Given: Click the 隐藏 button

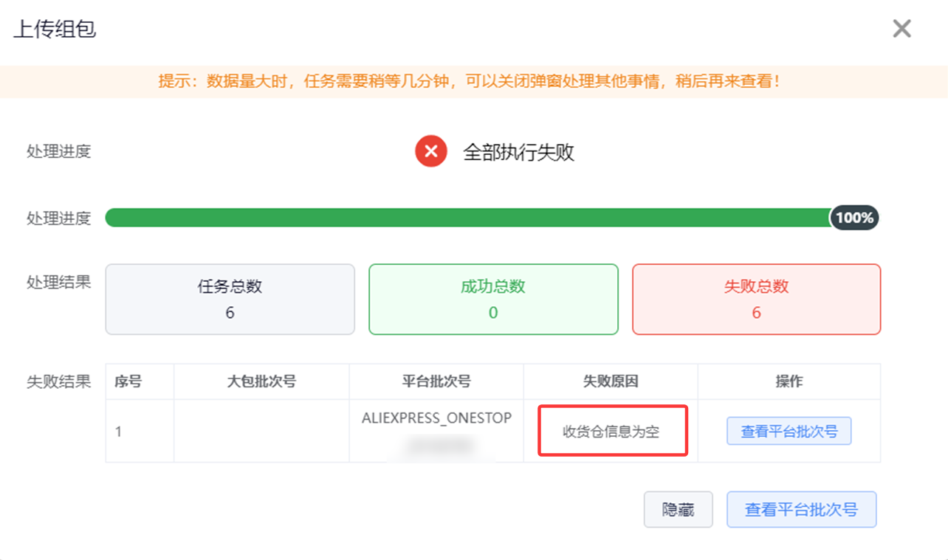Looking at the screenshot, I should coord(678,509).
